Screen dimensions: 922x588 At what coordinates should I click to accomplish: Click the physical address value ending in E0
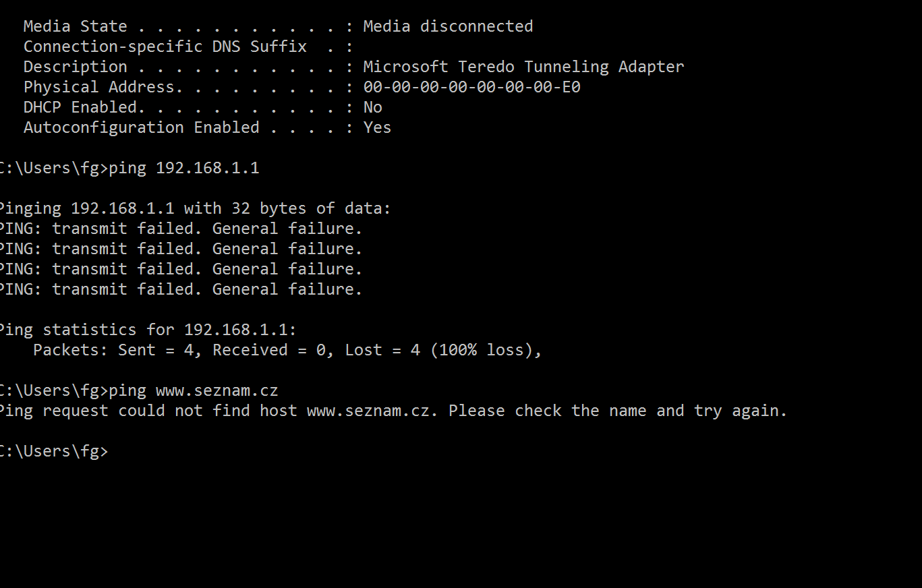click(471, 87)
